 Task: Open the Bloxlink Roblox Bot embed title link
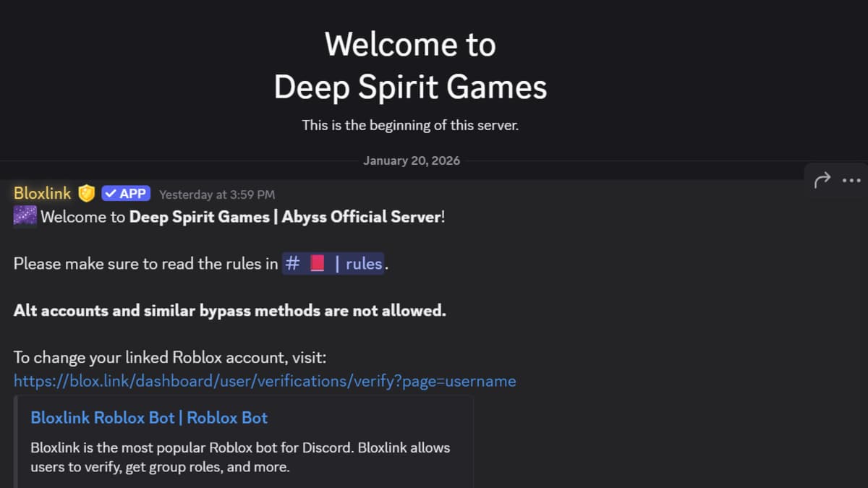(149, 418)
